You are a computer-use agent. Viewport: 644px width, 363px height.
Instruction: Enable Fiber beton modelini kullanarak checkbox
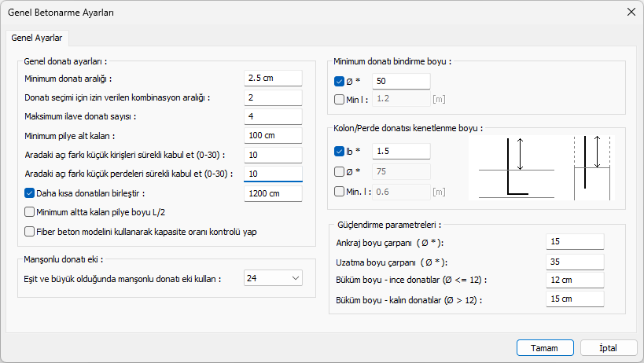pyautogui.click(x=30, y=232)
